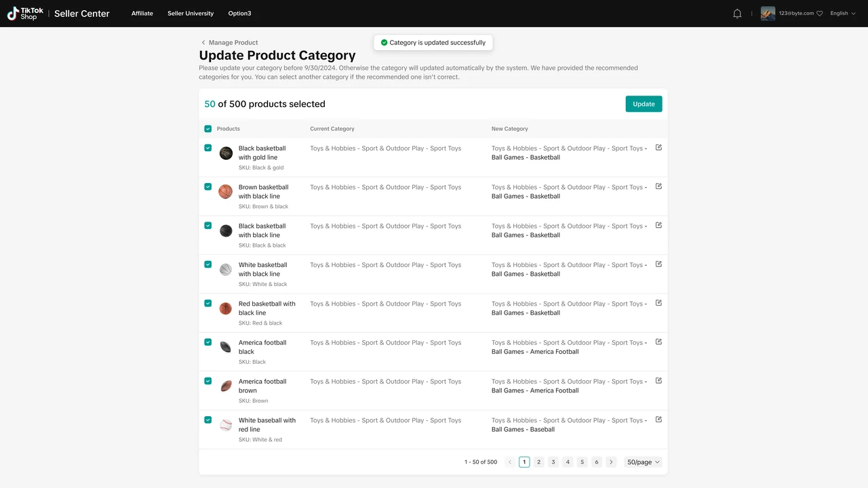
Task: Toggle the select-all products checkbox
Action: 208,129
